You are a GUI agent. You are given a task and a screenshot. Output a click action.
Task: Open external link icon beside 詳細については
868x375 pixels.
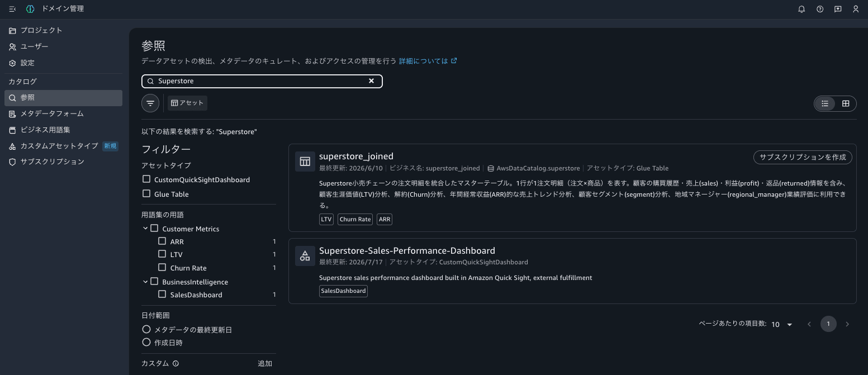(454, 61)
